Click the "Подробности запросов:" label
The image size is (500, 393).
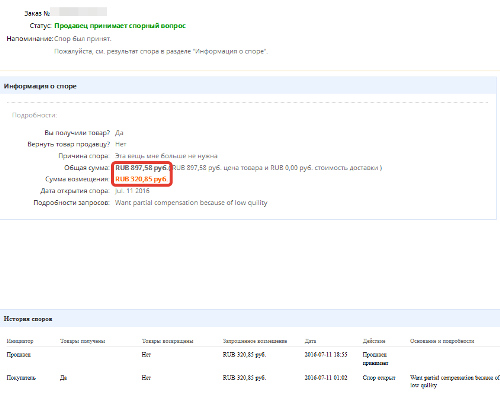coord(71,202)
